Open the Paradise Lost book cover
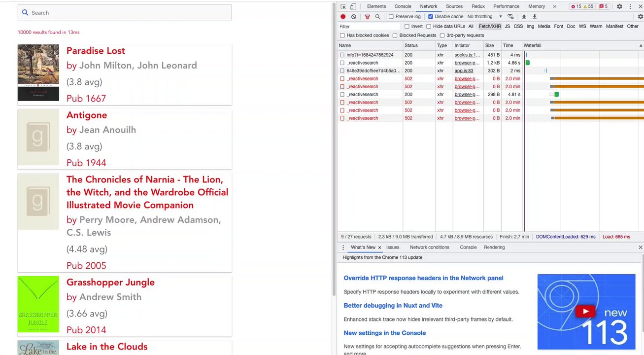Viewport: 644px width, 355px height. (38, 73)
